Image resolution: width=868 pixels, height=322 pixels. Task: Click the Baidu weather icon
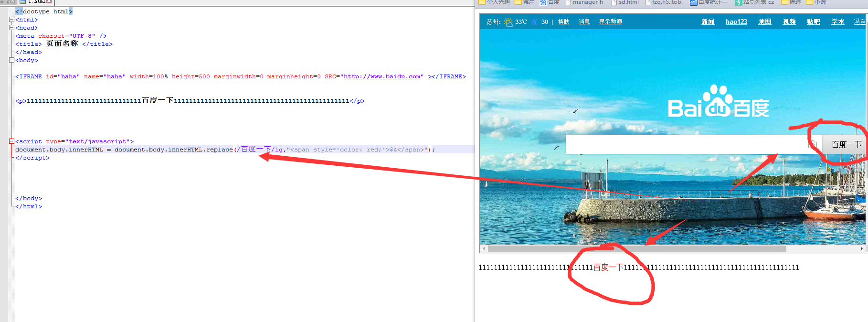click(x=508, y=22)
